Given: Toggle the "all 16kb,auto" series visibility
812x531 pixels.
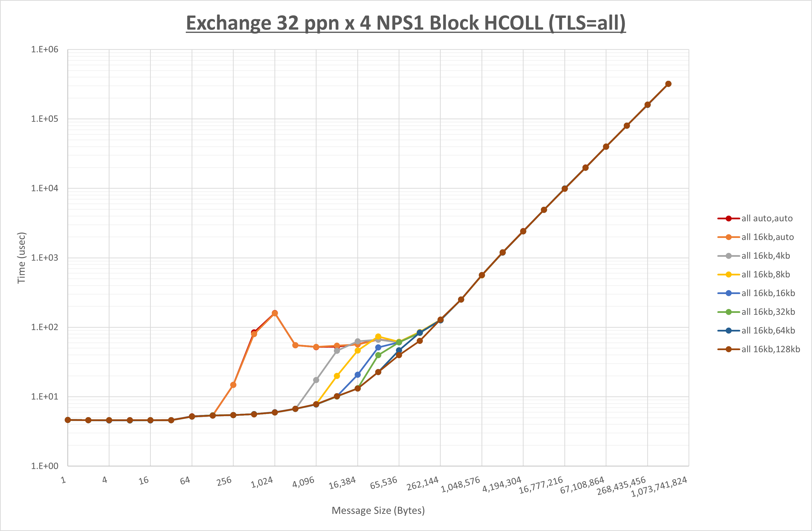Looking at the screenshot, I should [x=767, y=237].
